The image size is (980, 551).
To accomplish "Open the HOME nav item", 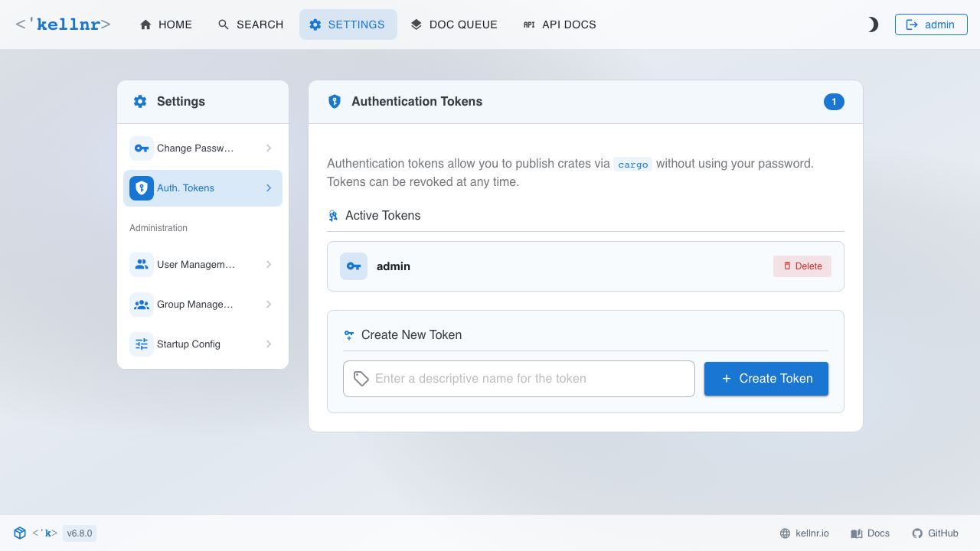I will pos(166,24).
